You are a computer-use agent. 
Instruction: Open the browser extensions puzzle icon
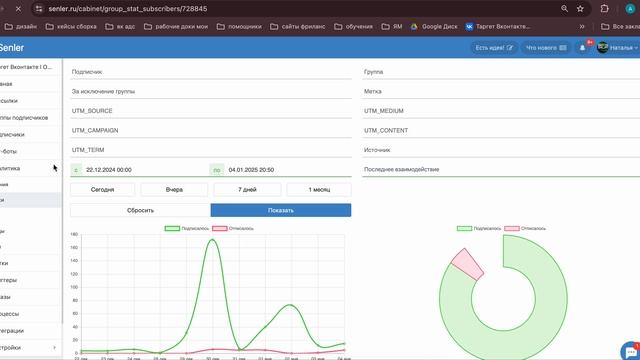(604, 9)
